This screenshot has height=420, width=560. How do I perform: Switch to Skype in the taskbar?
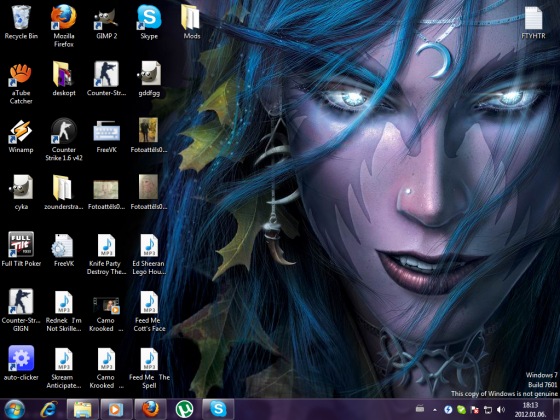coord(218,409)
